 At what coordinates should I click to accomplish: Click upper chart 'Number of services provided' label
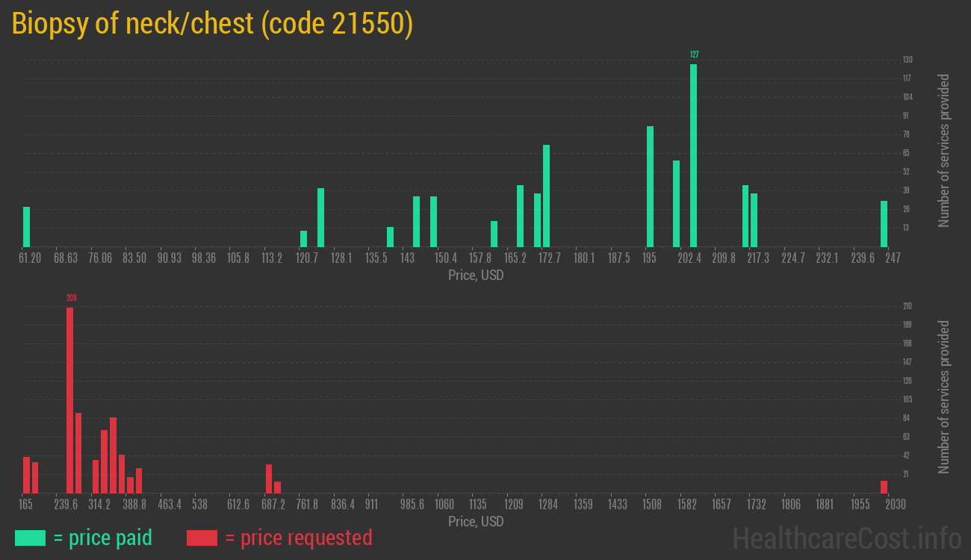(944, 151)
